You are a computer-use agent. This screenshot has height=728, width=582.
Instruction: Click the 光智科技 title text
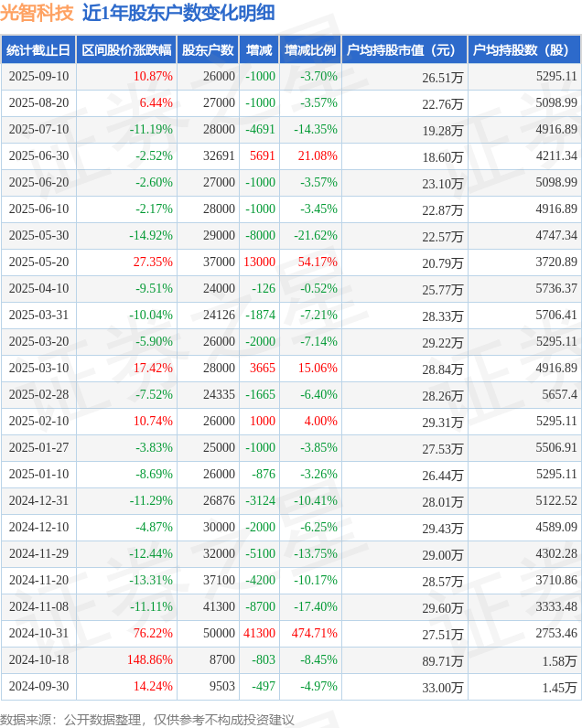click(x=38, y=13)
